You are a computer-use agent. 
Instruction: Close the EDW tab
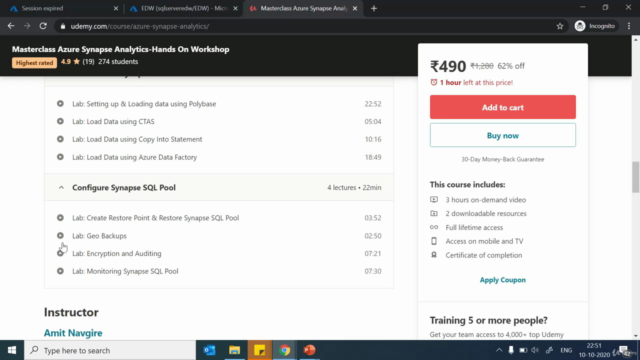click(235, 8)
